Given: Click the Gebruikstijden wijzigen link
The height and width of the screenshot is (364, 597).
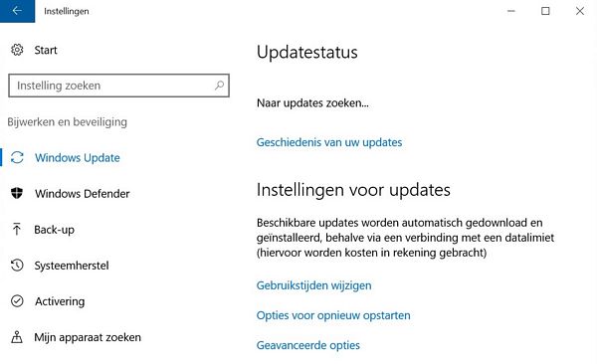Looking at the screenshot, I should [313, 285].
